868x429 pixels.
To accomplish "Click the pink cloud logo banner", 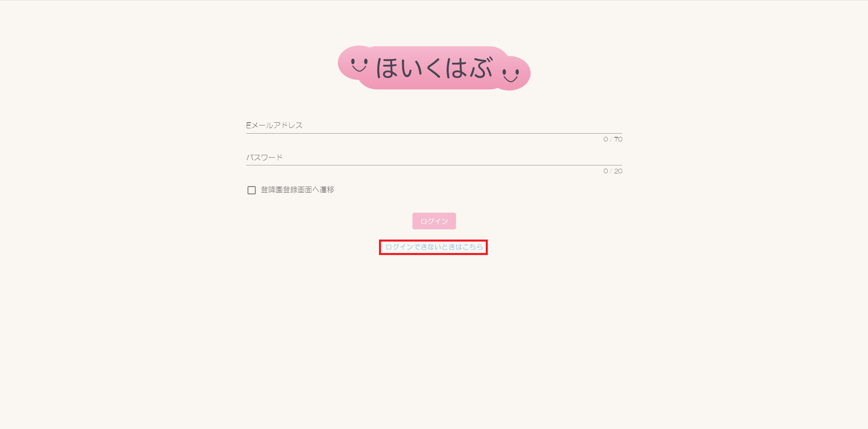I will pyautogui.click(x=434, y=68).
